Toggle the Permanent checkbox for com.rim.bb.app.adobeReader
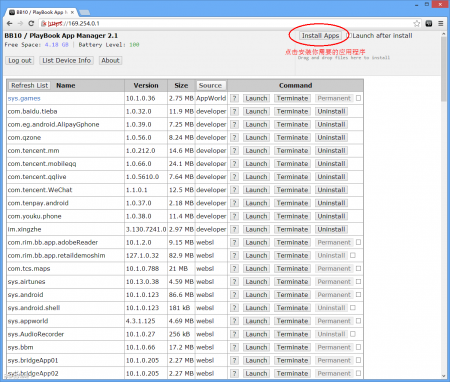Image resolution: width=450 pixels, height=382 pixels. tap(358, 242)
